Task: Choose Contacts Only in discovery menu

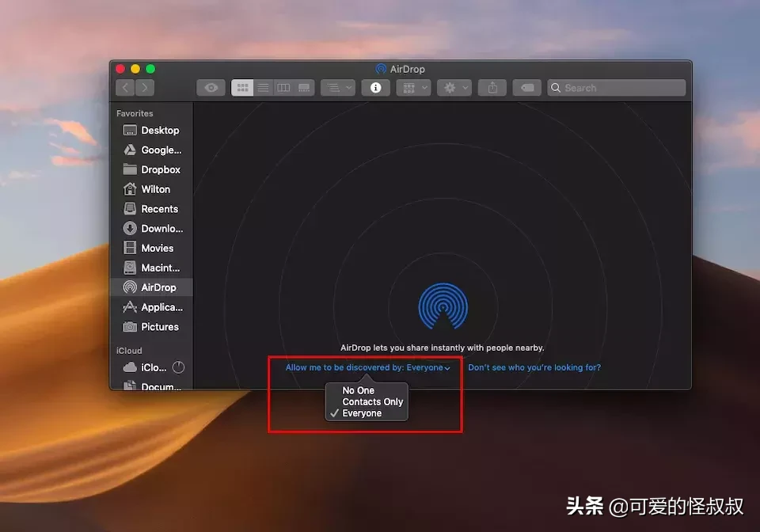Action: (372, 402)
